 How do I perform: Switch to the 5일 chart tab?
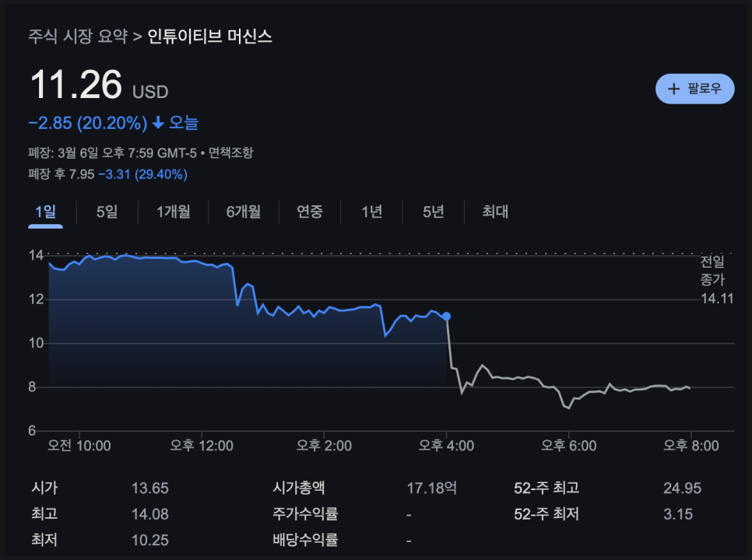pos(107,212)
